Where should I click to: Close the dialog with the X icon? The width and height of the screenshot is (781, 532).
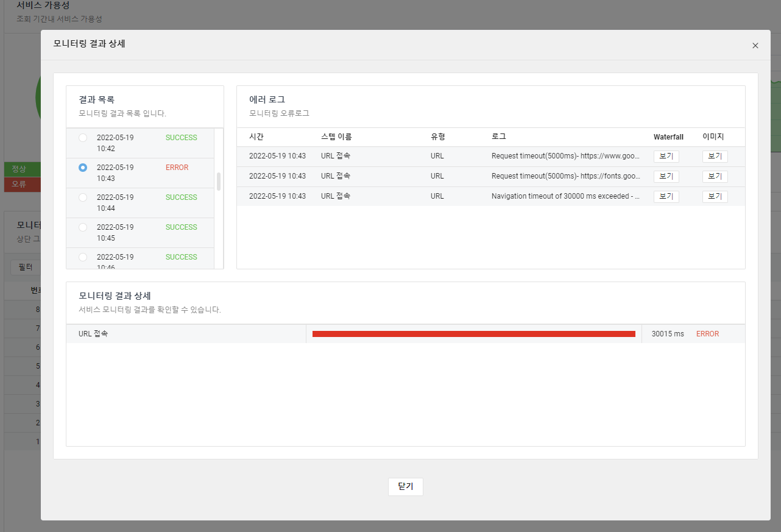[x=755, y=45]
